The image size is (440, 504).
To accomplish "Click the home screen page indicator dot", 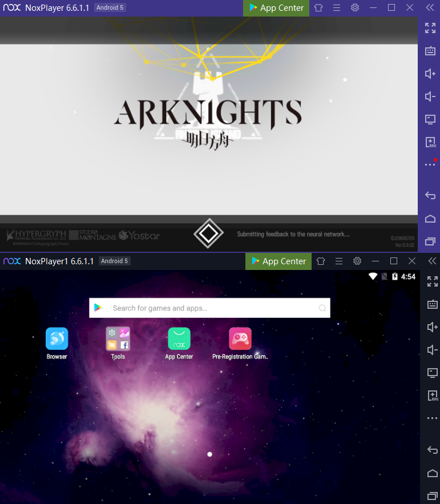I will click(x=210, y=454).
